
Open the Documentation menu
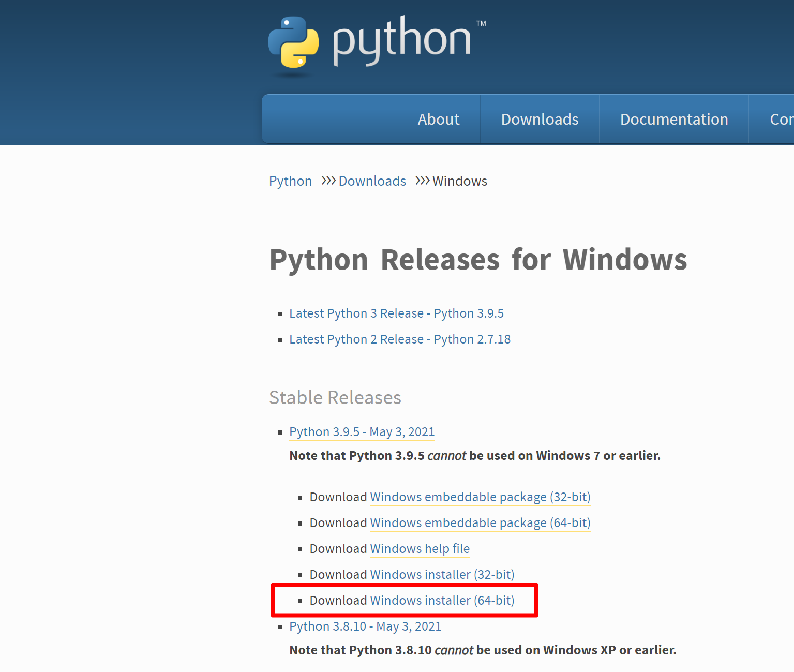click(673, 119)
